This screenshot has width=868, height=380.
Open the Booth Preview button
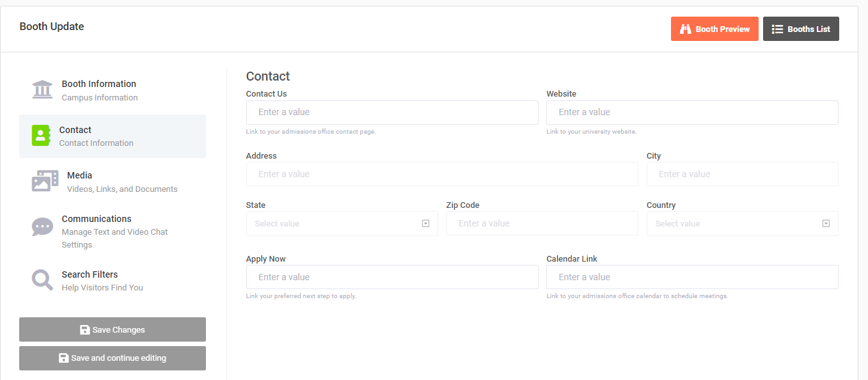714,29
